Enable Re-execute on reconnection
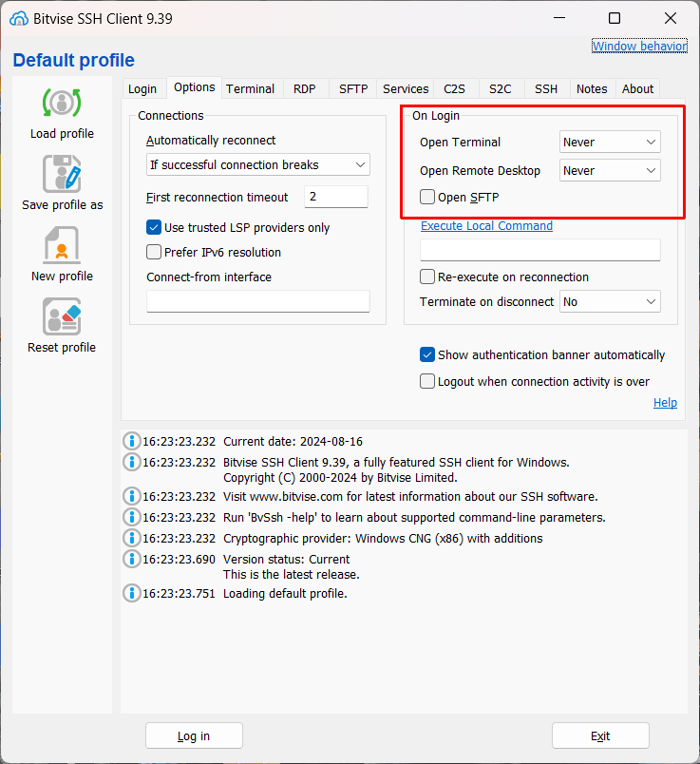Screen dimensions: 700x764 (x=427, y=277)
